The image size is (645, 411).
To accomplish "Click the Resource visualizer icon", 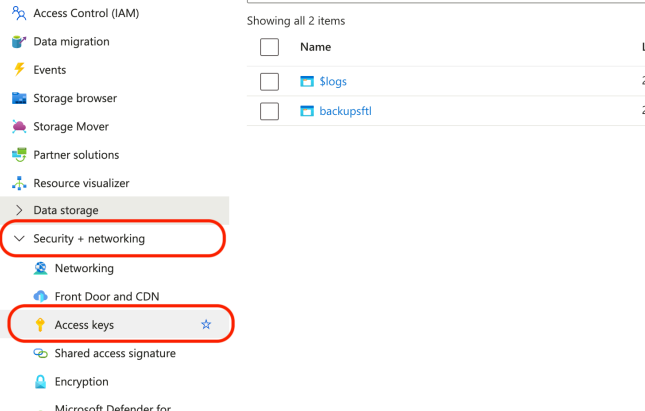I will (18, 184).
